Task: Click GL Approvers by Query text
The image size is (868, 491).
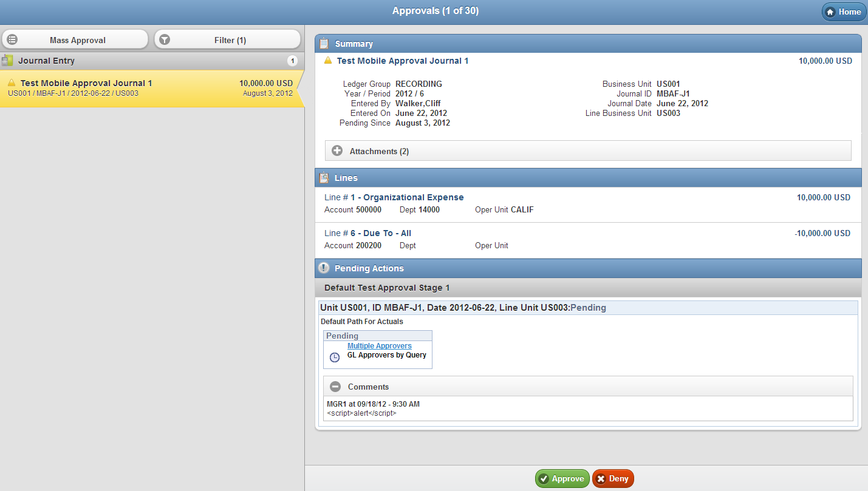Action: (387, 355)
